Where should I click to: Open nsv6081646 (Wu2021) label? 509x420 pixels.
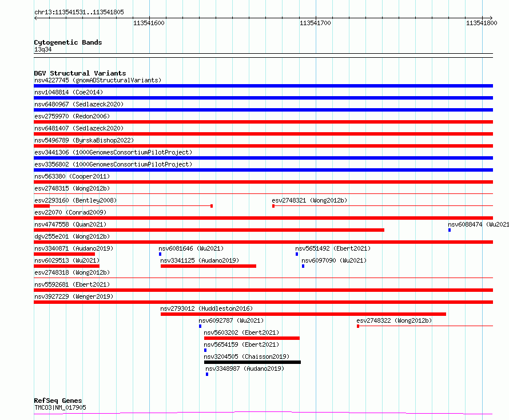click(x=191, y=248)
